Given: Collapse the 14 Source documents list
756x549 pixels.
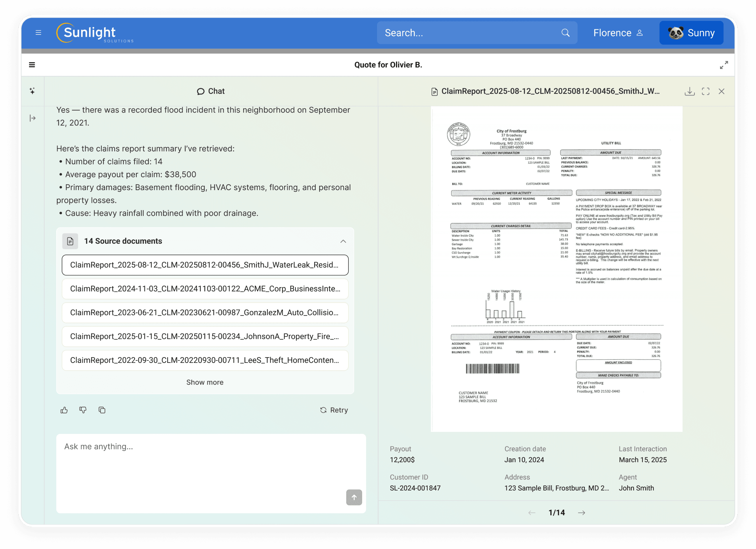Looking at the screenshot, I should [343, 241].
